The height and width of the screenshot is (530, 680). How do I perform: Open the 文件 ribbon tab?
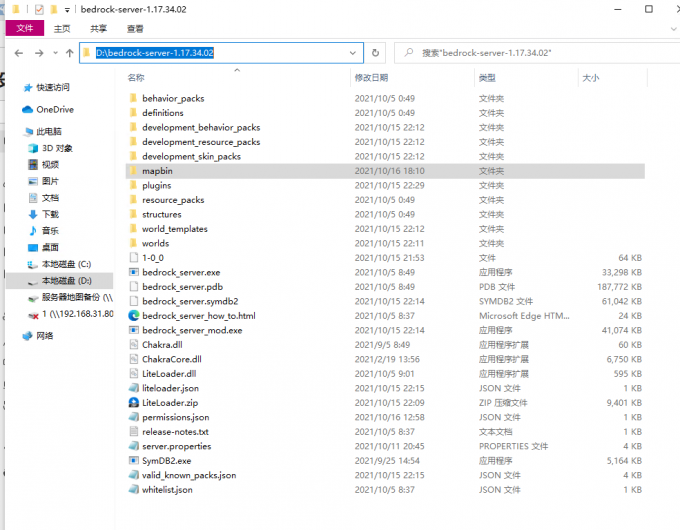coord(25,28)
